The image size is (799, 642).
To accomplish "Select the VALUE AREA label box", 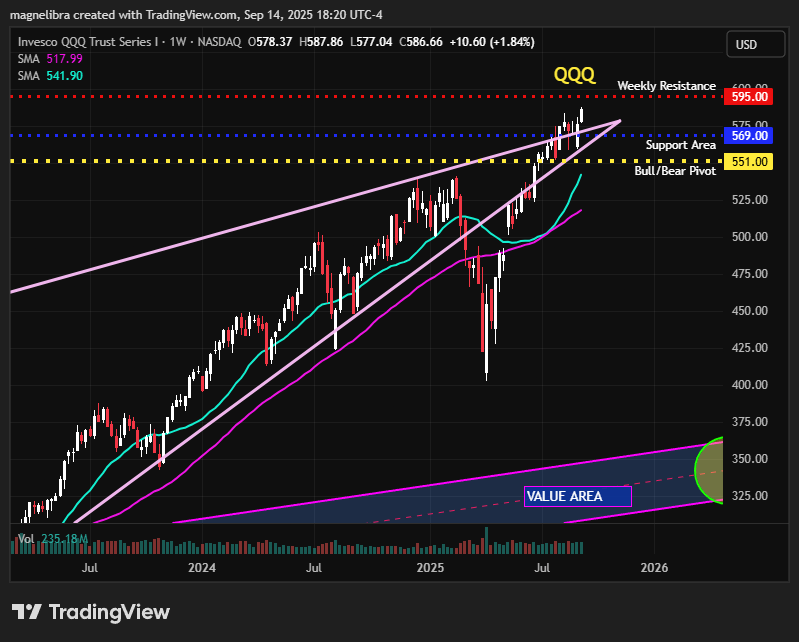I will [578, 496].
